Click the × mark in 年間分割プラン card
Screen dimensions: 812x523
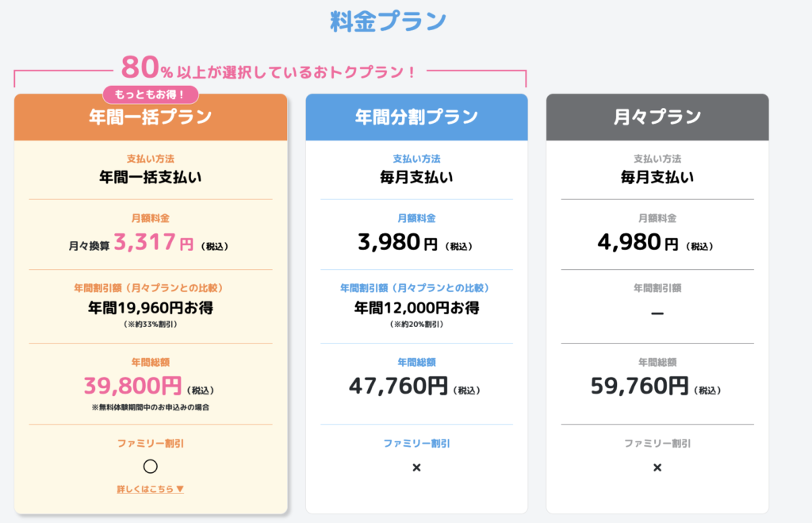(x=416, y=467)
